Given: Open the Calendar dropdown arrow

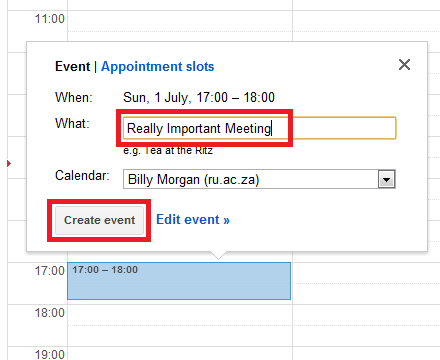Looking at the screenshot, I should [387, 180].
